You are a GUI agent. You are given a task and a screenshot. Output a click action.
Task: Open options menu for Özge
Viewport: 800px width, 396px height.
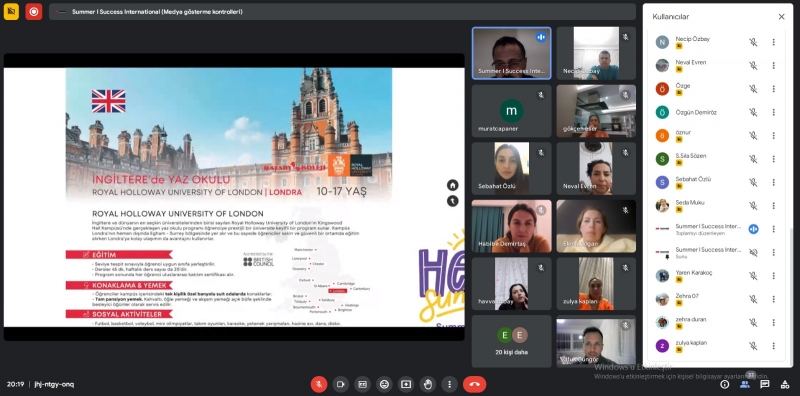click(773, 89)
